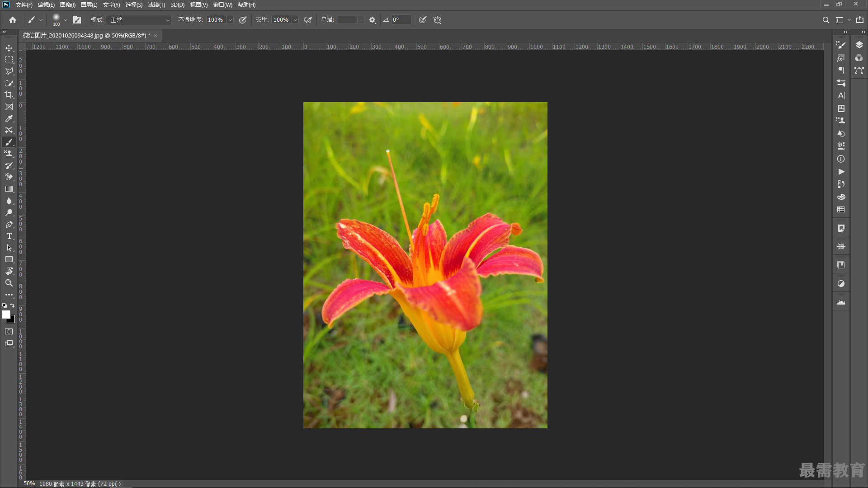Toggle pressure controls size

tap(423, 20)
